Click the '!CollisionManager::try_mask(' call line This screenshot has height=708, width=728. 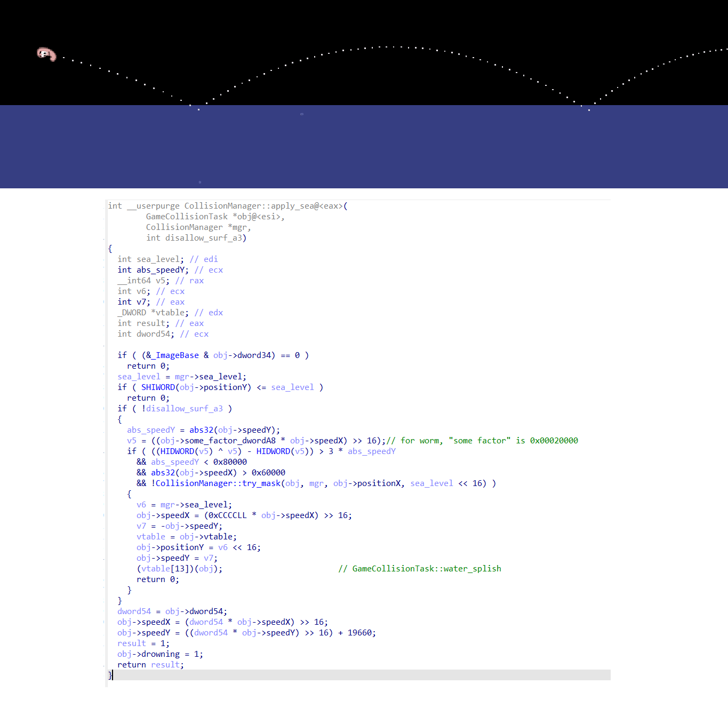[316, 483]
